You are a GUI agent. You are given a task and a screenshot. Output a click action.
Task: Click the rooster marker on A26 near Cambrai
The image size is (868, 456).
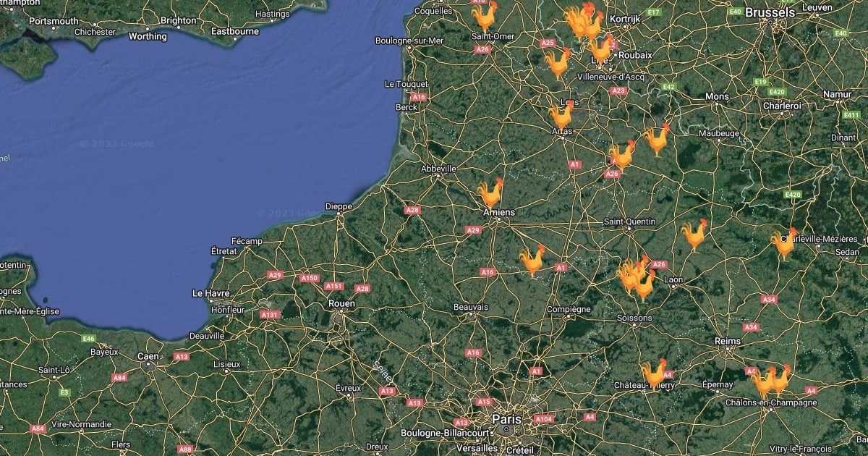(622, 156)
